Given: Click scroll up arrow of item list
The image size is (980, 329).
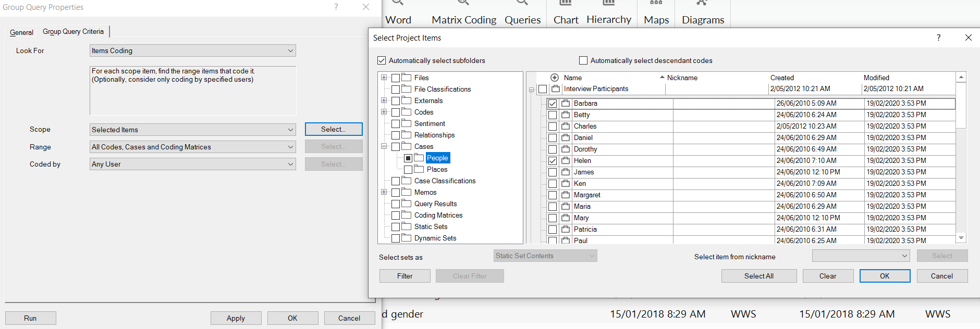Looking at the screenshot, I should (x=961, y=77).
